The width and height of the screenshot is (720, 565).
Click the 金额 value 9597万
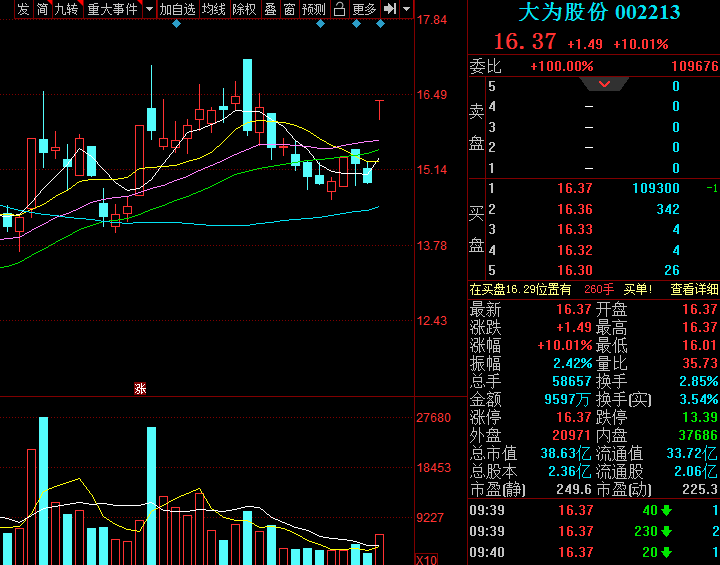coord(567,399)
